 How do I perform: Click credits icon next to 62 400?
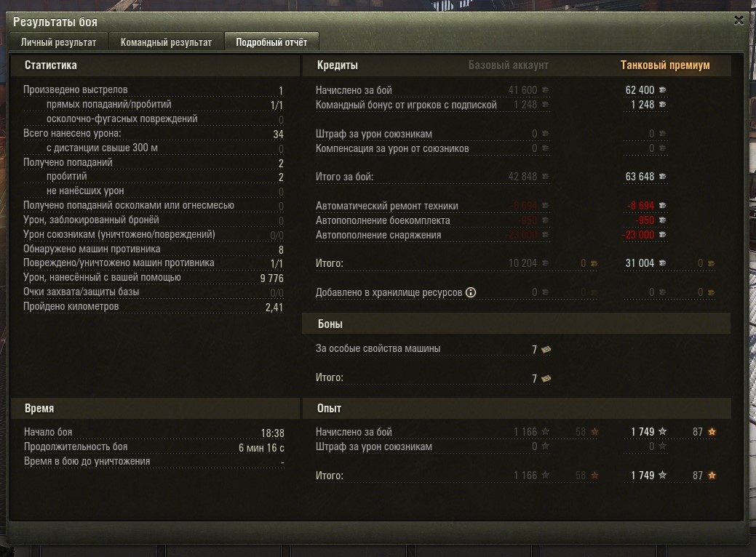click(662, 90)
